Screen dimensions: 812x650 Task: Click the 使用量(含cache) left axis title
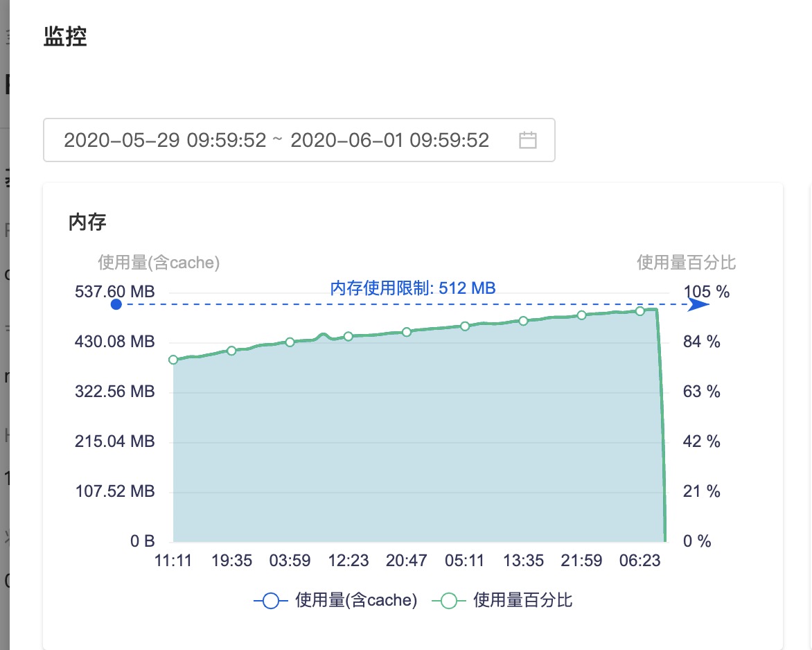(159, 263)
